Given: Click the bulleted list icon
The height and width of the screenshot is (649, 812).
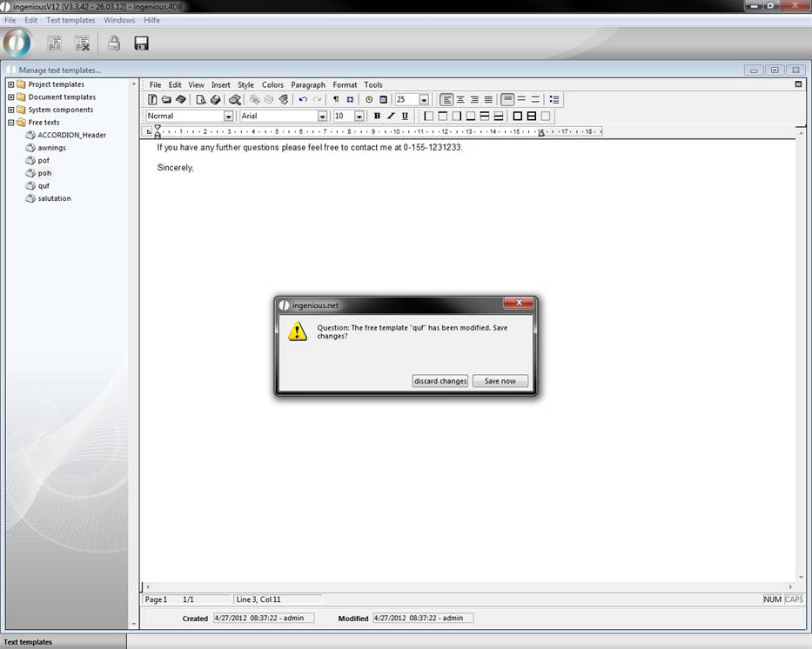Looking at the screenshot, I should 554,100.
